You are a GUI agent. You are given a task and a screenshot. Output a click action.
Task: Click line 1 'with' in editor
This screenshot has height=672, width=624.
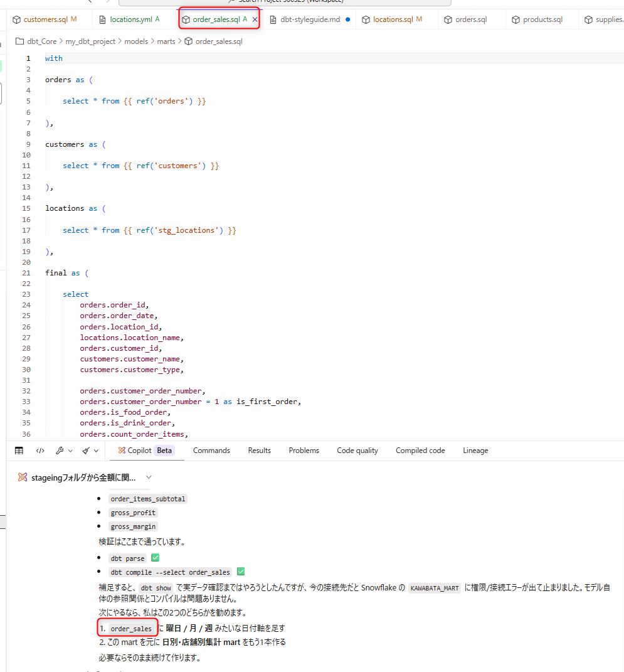coord(53,58)
